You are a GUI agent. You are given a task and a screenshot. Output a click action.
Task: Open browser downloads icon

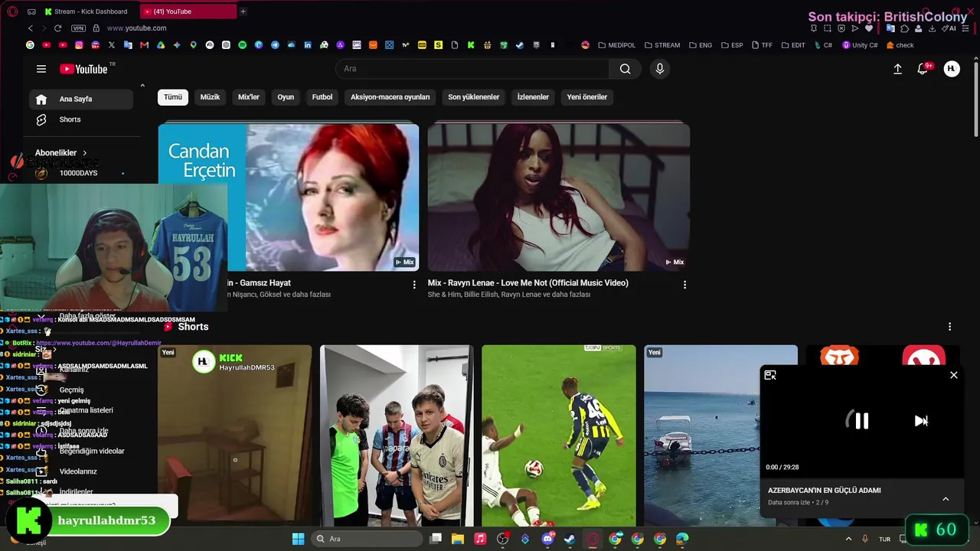pos(932,28)
